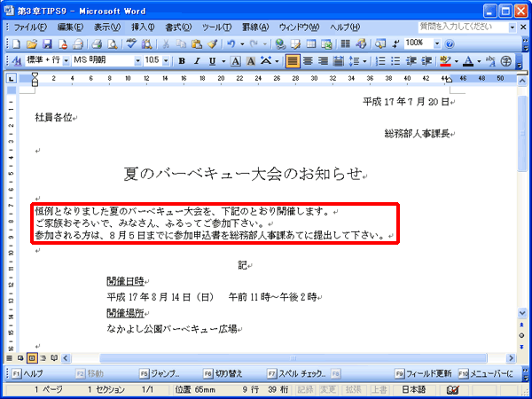Open a file with the folder icon

click(x=32, y=43)
